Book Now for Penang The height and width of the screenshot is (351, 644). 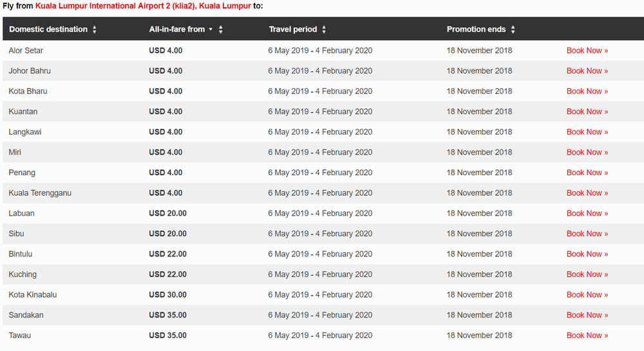tap(587, 173)
